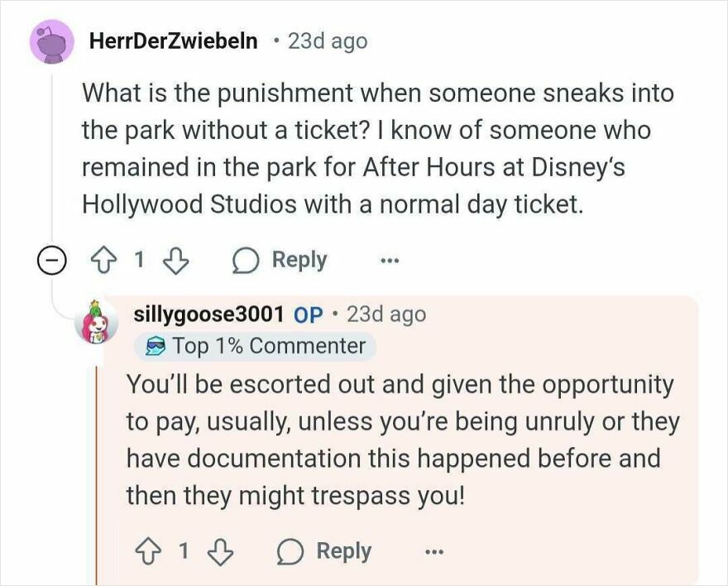Collapse the thread with the minus button
The height and width of the screenshot is (586, 728).
point(50,259)
